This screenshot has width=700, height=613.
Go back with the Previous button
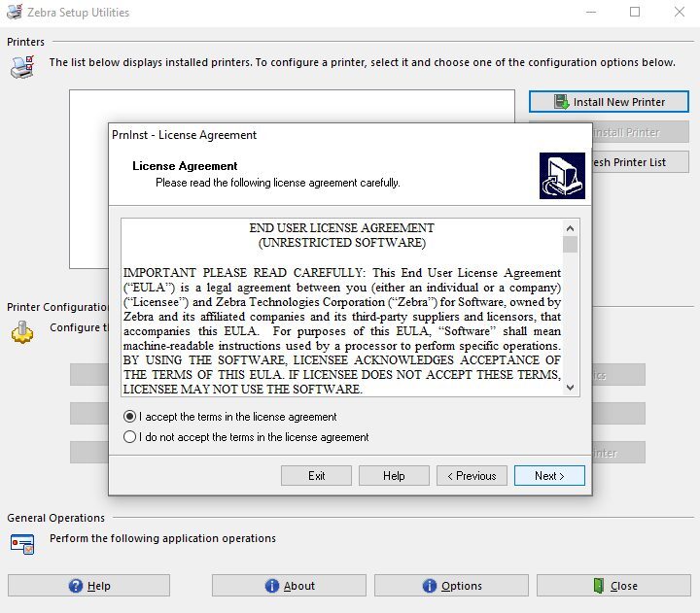tap(472, 476)
